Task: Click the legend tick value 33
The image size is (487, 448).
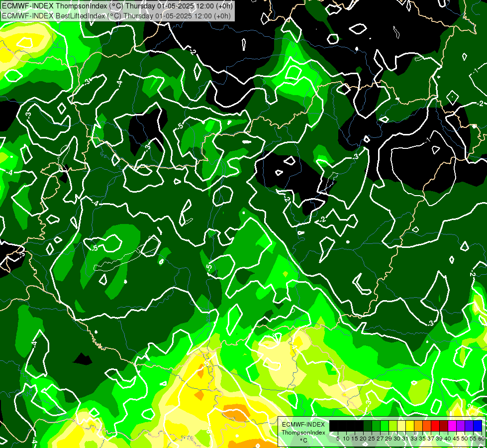Action: coord(414,439)
